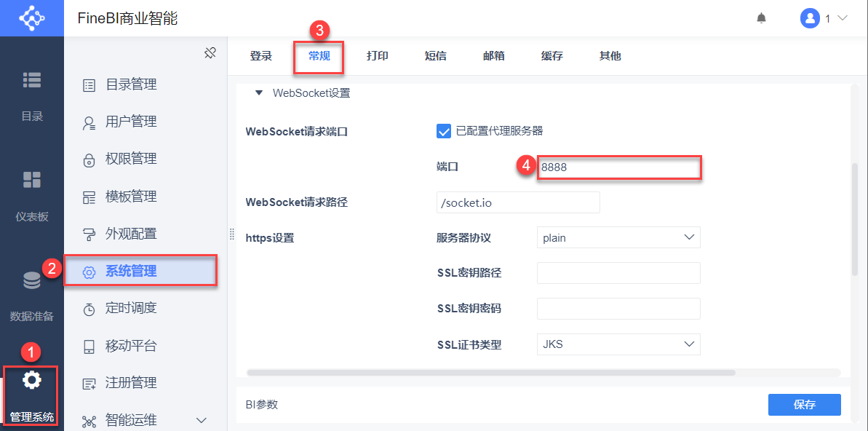Open the SSL证书类型 JKS dropdown
Viewport: 868px width, 431px height.
[x=618, y=344]
